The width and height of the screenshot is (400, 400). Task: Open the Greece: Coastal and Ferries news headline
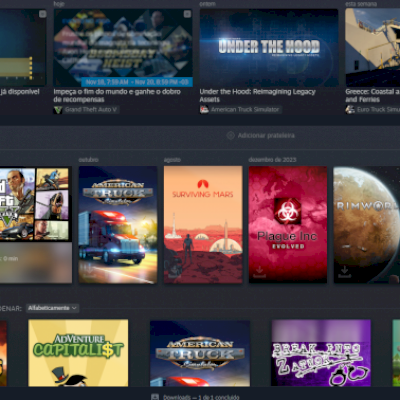373,95
